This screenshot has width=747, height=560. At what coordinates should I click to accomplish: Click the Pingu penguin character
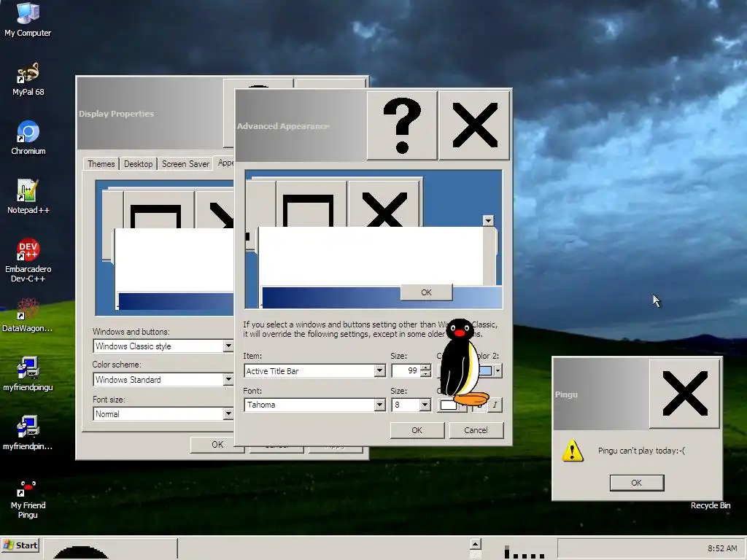point(462,362)
